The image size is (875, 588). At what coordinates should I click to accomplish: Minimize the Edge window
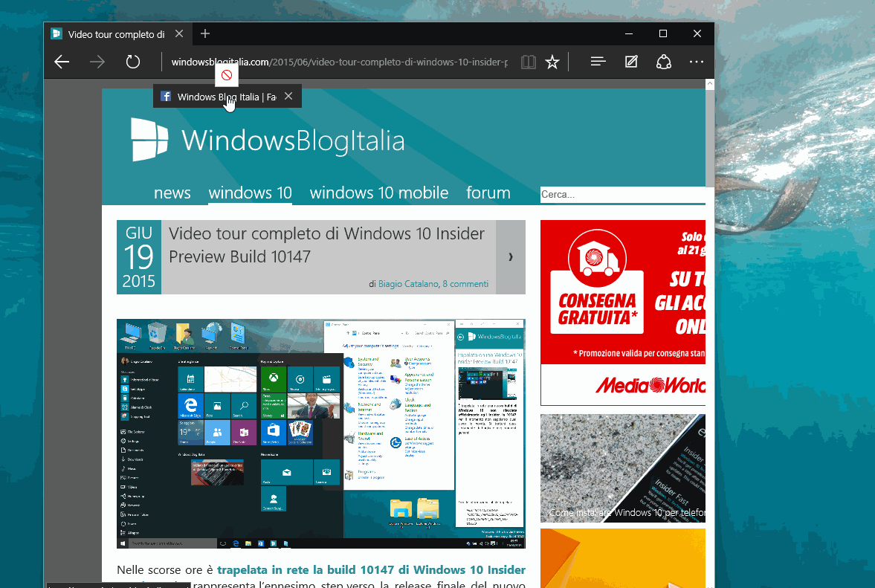point(629,33)
